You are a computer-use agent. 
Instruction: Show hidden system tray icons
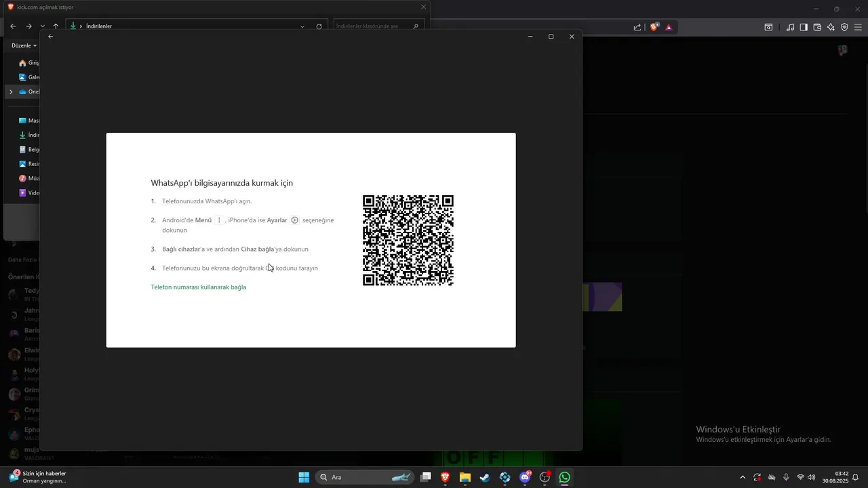743,477
